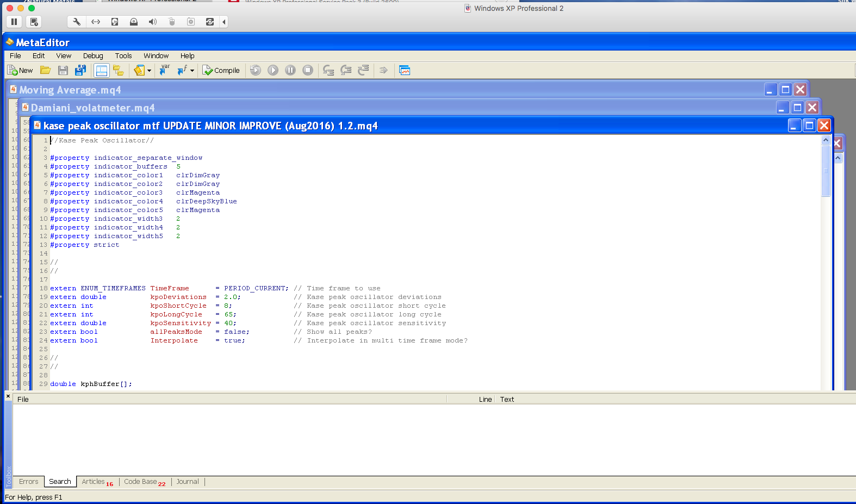
Task: Click the debugger stop icon
Action: tap(308, 70)
